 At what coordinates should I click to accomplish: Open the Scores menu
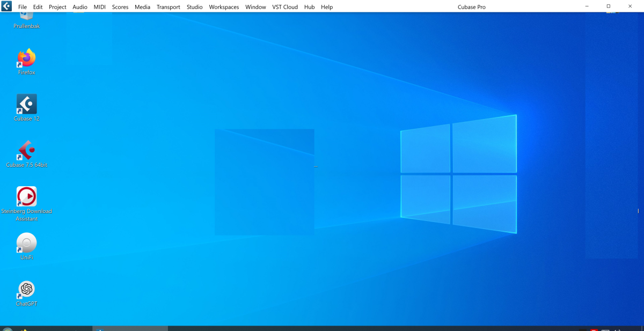(120, 7)
